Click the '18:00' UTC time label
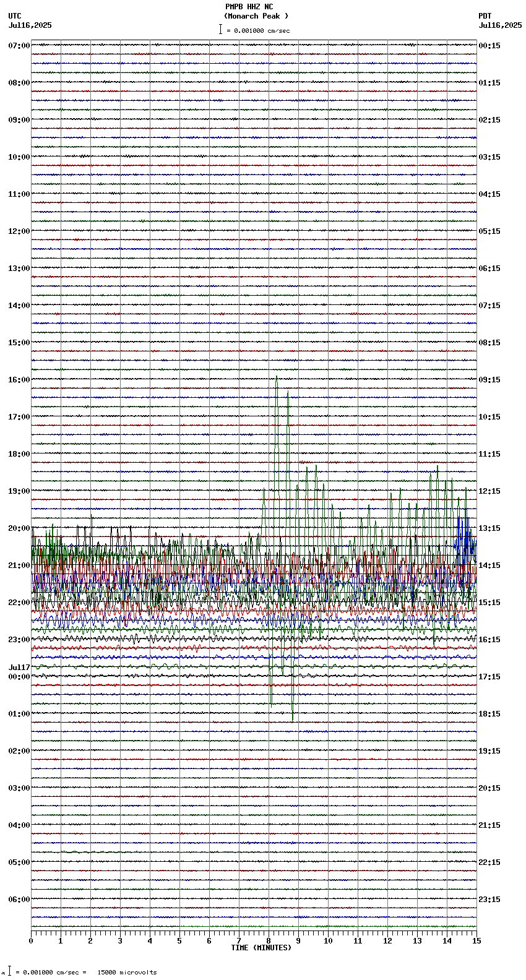 point(19,454)
